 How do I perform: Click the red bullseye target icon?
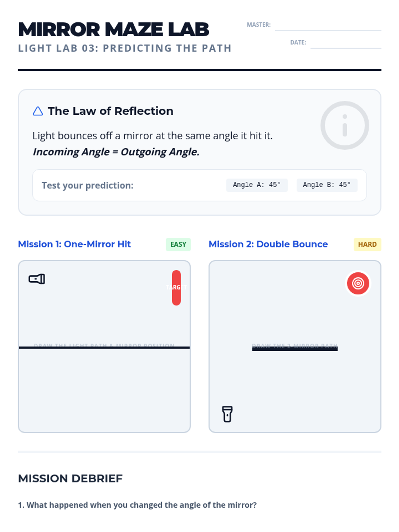pos(358,283)
